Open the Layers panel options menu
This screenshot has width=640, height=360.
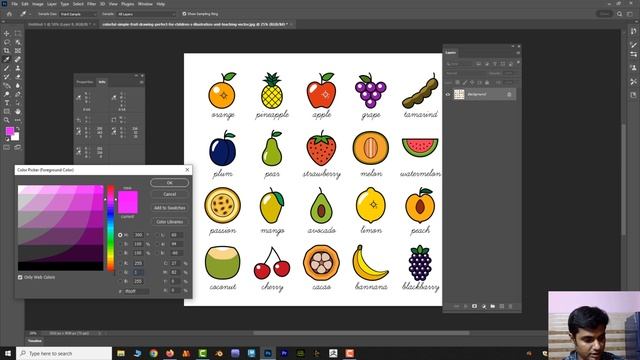click(x=518, y=53)
